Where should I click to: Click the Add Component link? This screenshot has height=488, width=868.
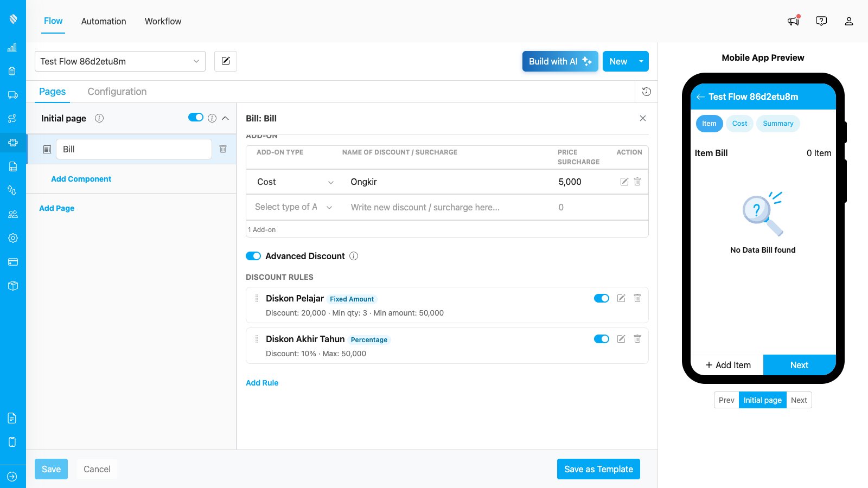(81, 179)
